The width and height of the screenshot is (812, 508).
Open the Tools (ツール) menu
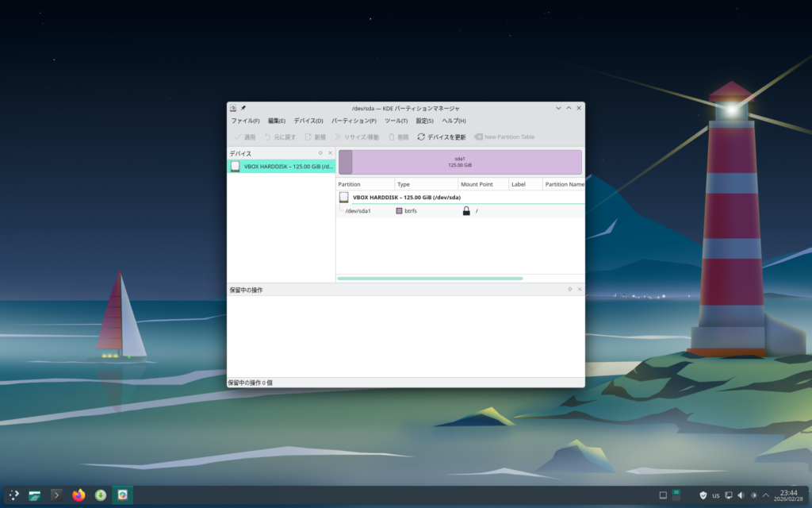[396, 121]
